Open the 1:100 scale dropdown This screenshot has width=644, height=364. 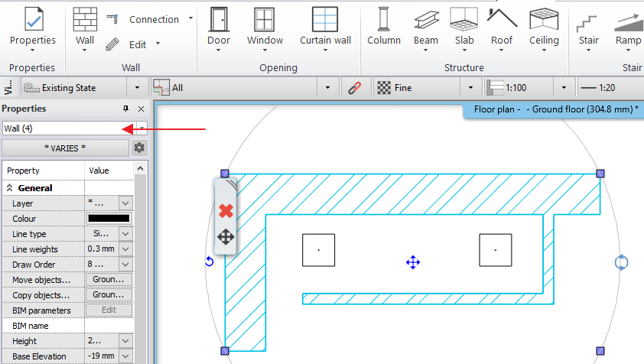(x=564, y=87)
